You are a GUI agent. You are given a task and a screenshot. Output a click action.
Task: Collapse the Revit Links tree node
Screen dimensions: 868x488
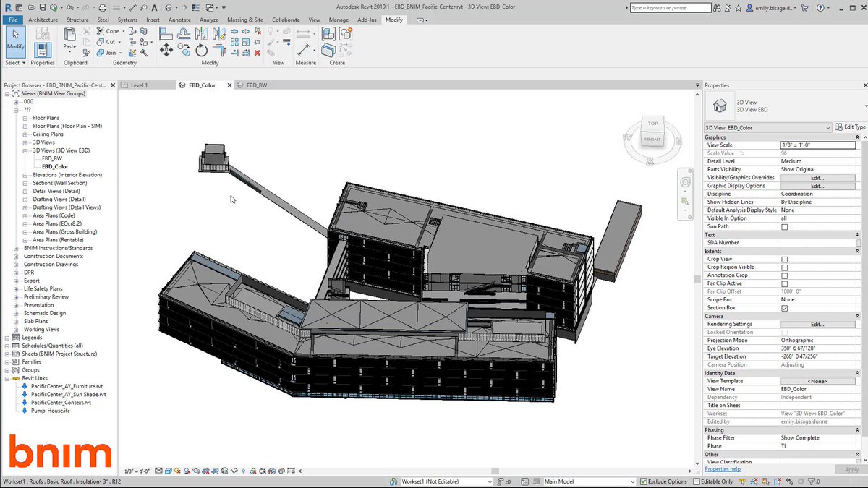(7, 378)
